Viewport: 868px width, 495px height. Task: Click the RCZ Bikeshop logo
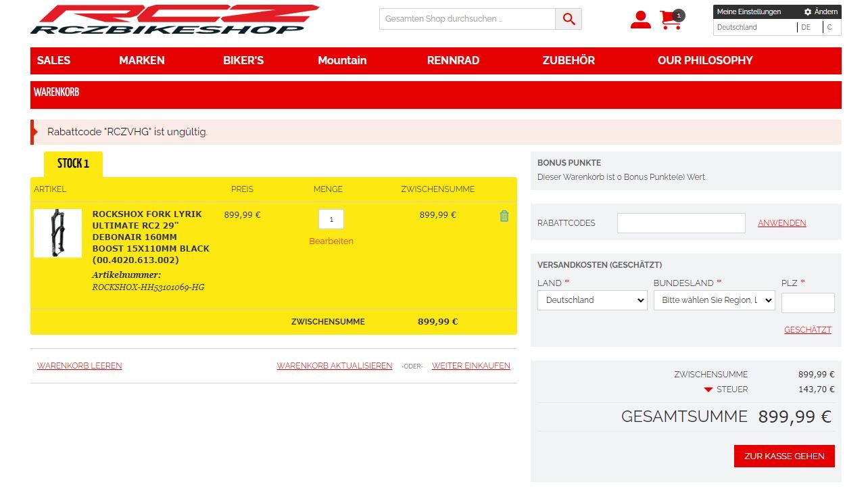pyautogui.click(x=174, y=20)
